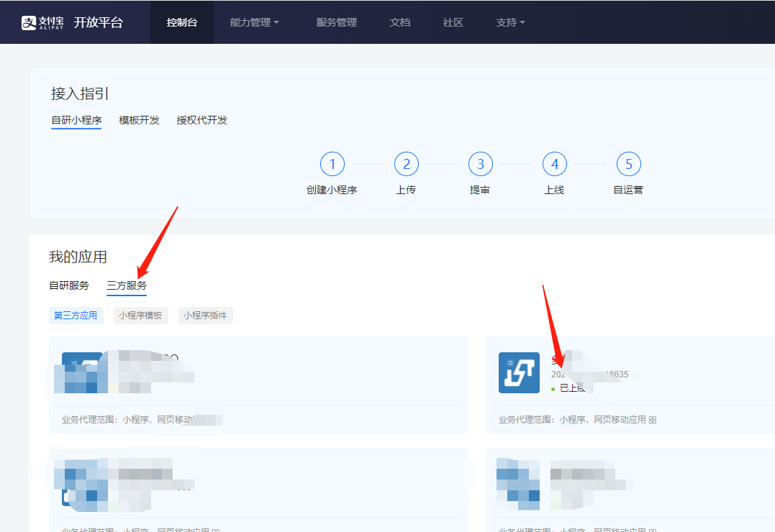Expand the 支持 dropdown menu
This screenshot has height=532, width=775.
[511, 23]
